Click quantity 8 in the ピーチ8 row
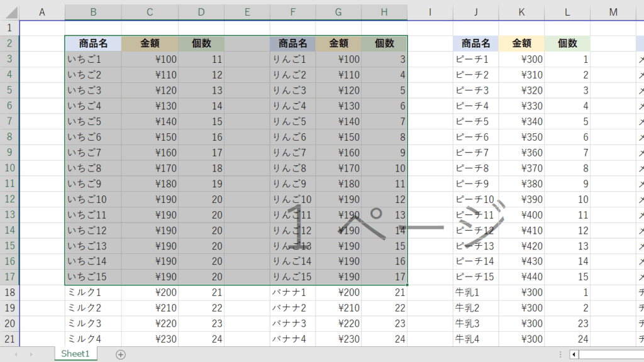Screen dimensions: 644x362 click(x=567, y=168)
